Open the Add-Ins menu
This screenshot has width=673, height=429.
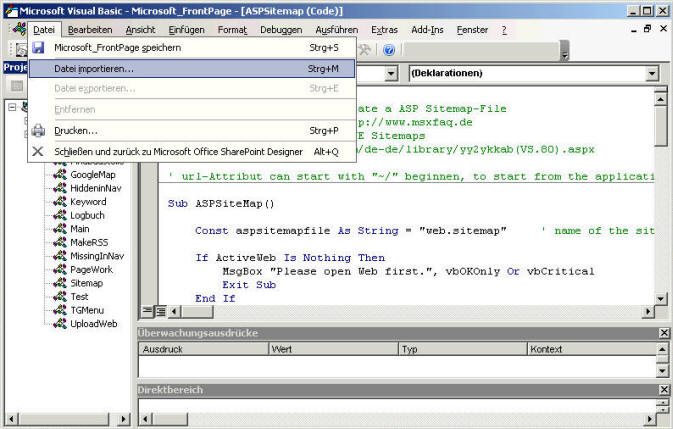(x=427, y=30)
